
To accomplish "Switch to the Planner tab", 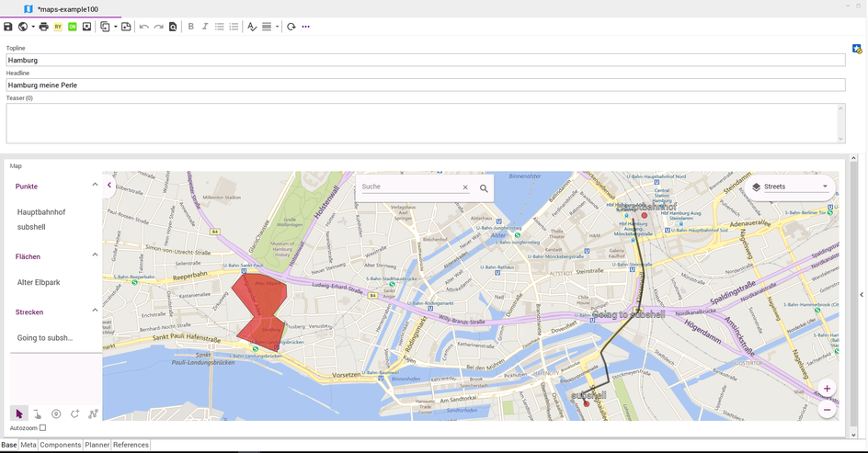I will (97, 445).
